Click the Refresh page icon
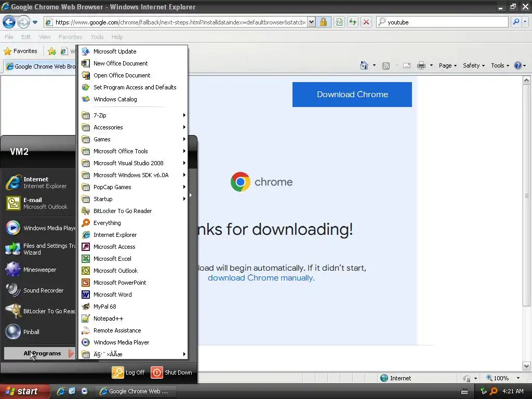Image resolution: width=532 pixels, height=399 pixels. point(353,22)
